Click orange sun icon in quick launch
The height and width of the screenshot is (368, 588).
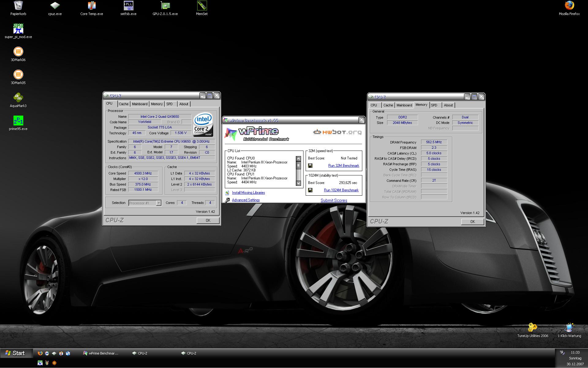[54, 363]
